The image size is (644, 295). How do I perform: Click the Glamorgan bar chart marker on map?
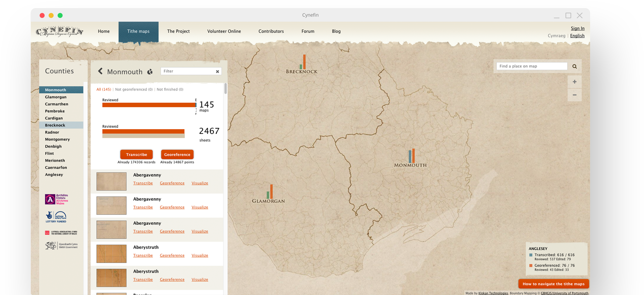(x=270, y=192)
